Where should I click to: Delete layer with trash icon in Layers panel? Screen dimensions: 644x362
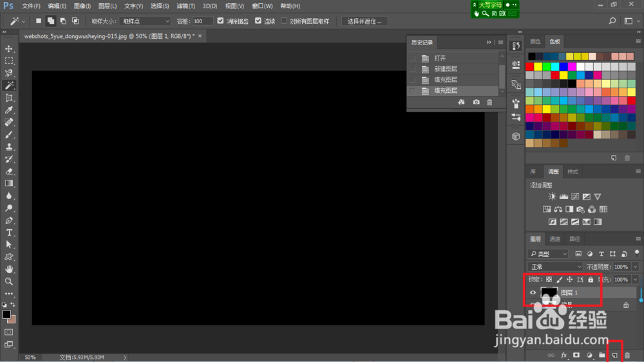[627, 355]
